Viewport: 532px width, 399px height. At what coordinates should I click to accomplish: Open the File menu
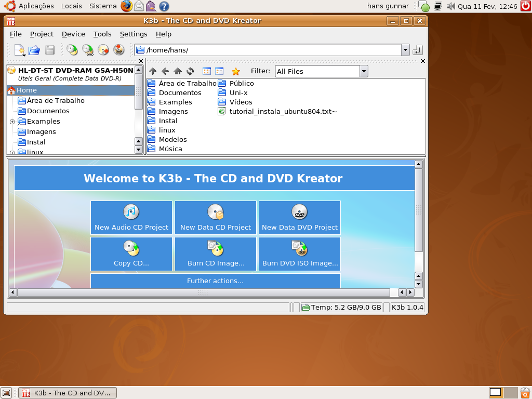[x=16, y=34]
